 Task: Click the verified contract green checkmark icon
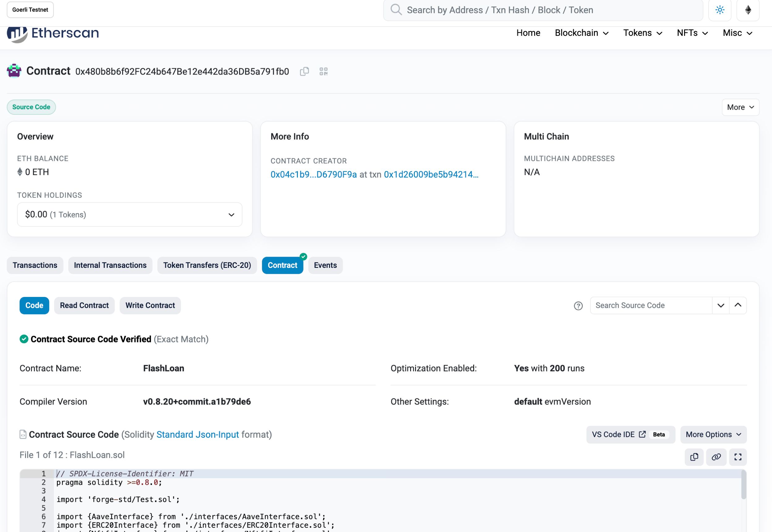[x=24, y=339]
